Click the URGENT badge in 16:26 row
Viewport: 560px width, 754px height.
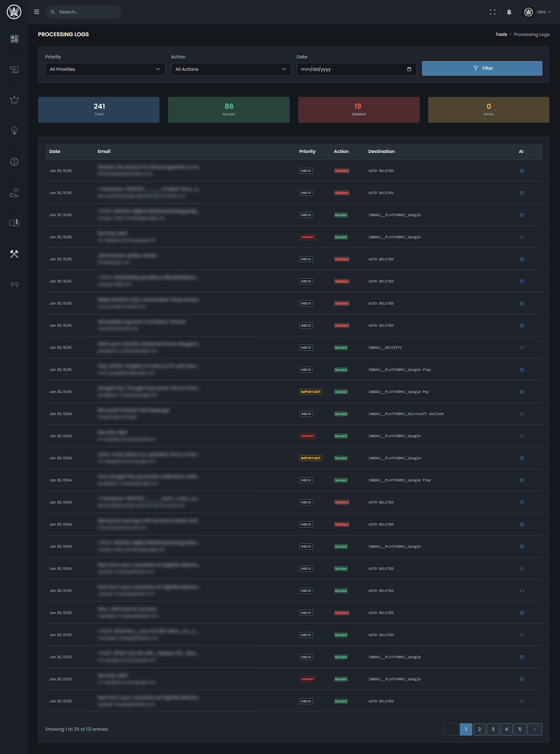[x=307, y=237]
